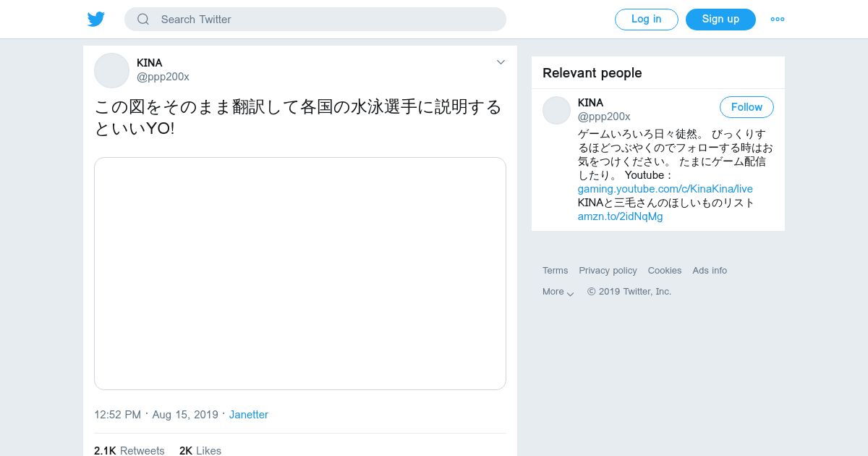Viewport: 868px width, 456px height.
Task: Open the Cookies footer link
Action: click(665, 271)
